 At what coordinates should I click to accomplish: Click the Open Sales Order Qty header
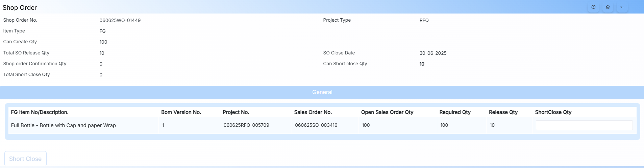click(387, 112)
